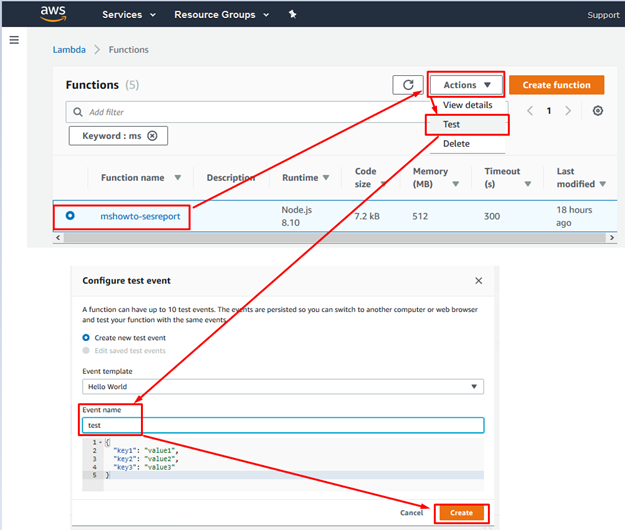
Task: Expand the Resource Groups menu
Action: pyautogui.click(x=222, y=15)
